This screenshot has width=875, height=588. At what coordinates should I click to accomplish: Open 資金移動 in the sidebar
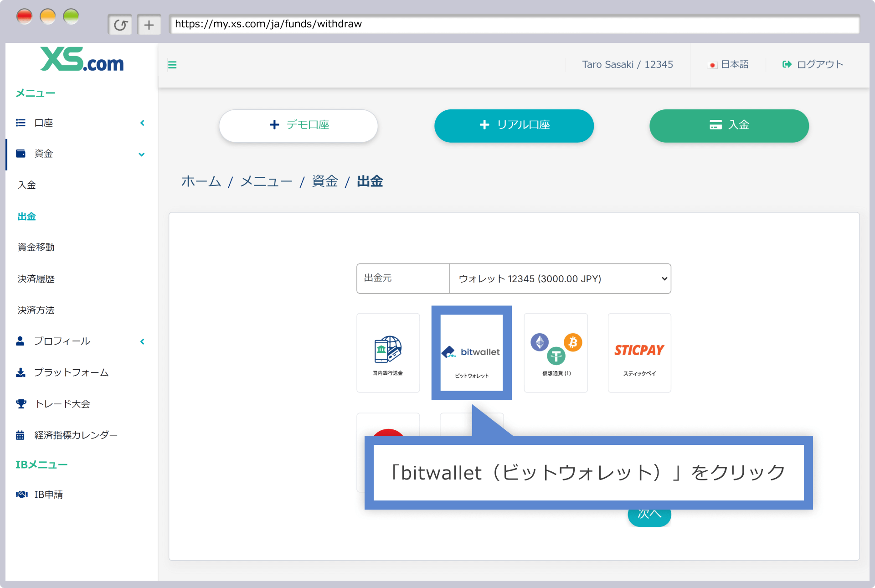point(36,247)
